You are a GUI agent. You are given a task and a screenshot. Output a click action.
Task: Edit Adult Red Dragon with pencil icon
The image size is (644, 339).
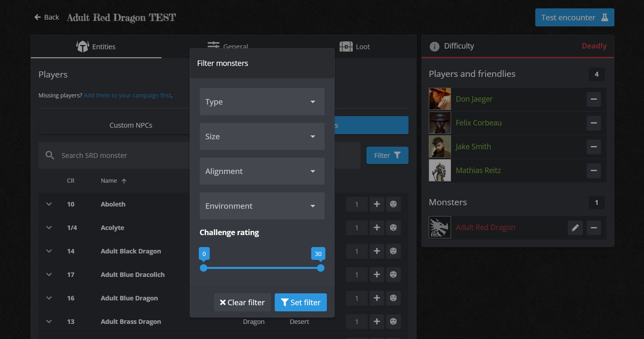pyautogui.click(x=575, y=228)
